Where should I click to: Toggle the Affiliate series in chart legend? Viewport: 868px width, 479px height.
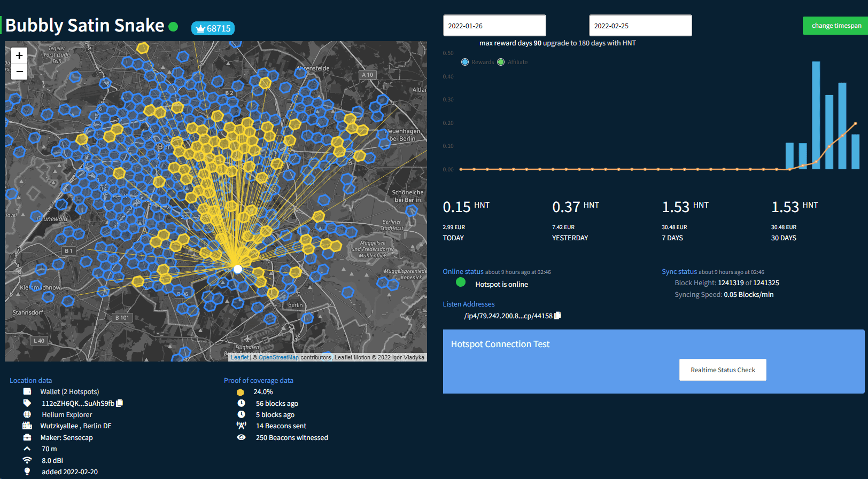[512, 62]
